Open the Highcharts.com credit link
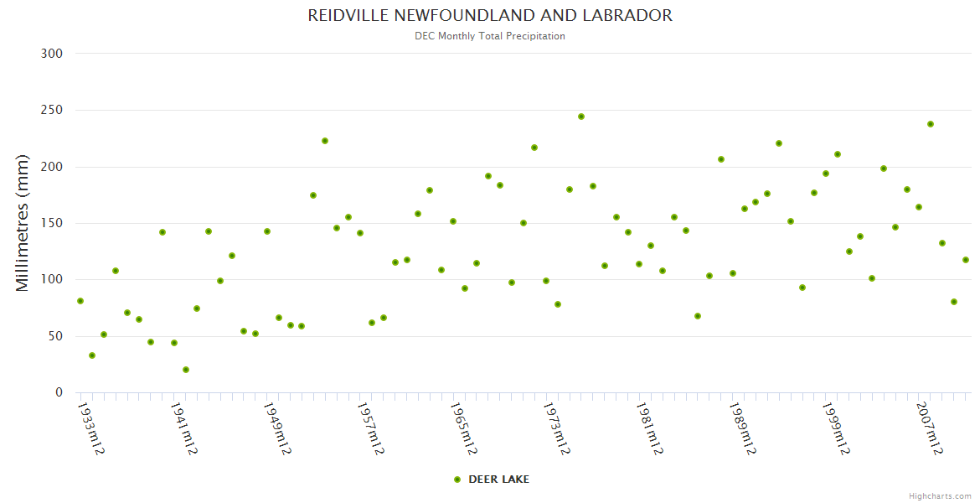The image size is (980, 503). tap(940, 495)
